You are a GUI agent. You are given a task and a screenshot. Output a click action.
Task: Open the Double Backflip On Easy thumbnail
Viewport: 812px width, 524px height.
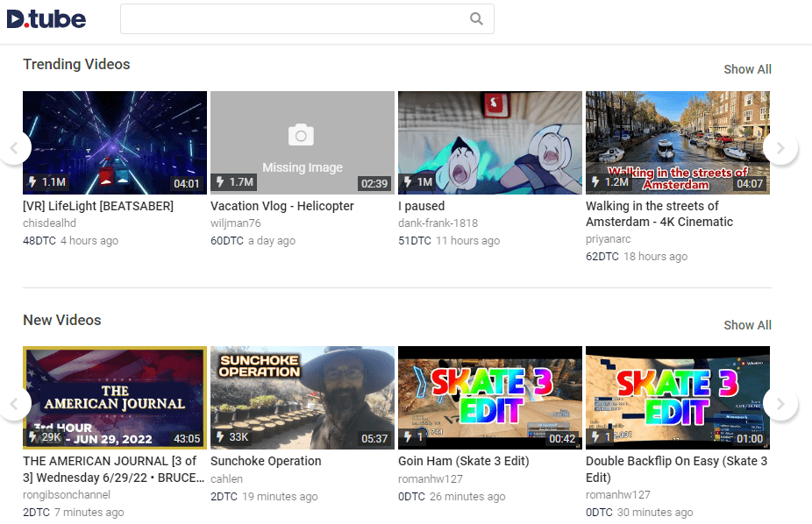[677, 398]
